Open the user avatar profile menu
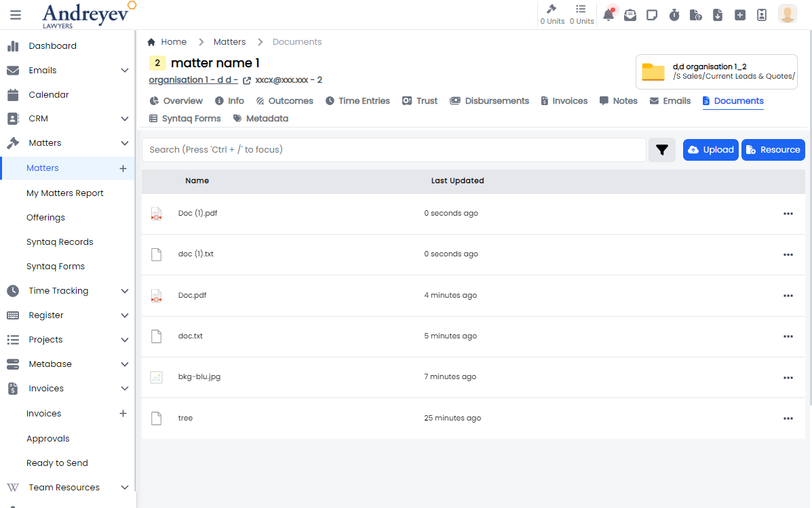The width and height of the screenshot is (812, 508). [x=787, y=14]
